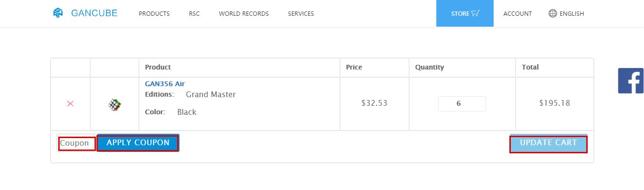This screenshot has width=644, height=190.
Task: Click the STORE button label
Action: coord(460,14)
